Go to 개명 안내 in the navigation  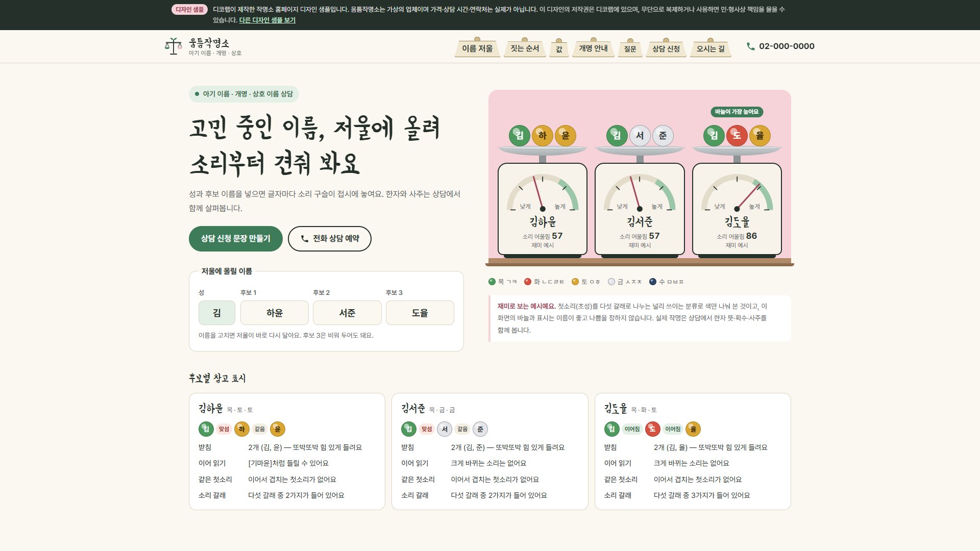point(593,48)
